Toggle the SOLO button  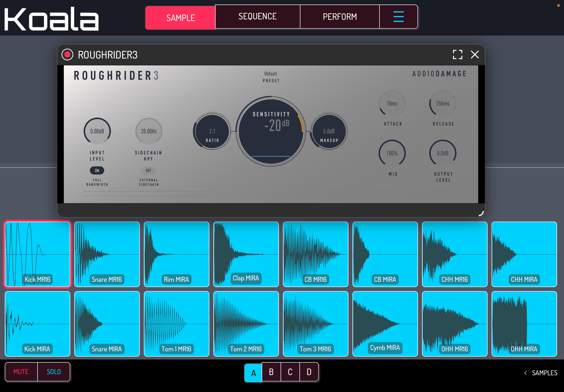54,372
